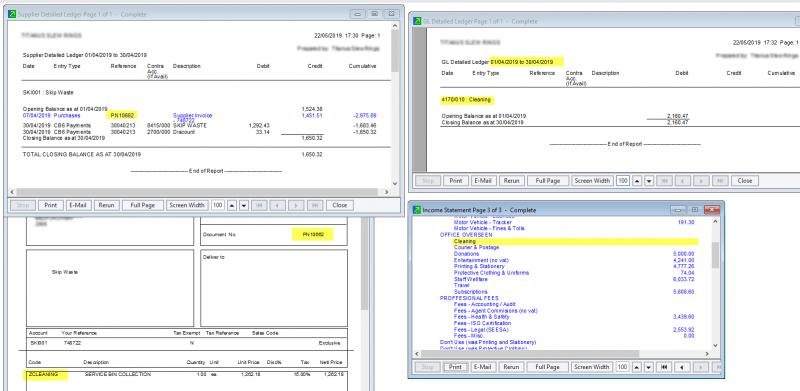E-Mail the GL Detailed Ledger report
This screenshot has height=391, width=800.
pyautogui.click(x=482, y=181)
